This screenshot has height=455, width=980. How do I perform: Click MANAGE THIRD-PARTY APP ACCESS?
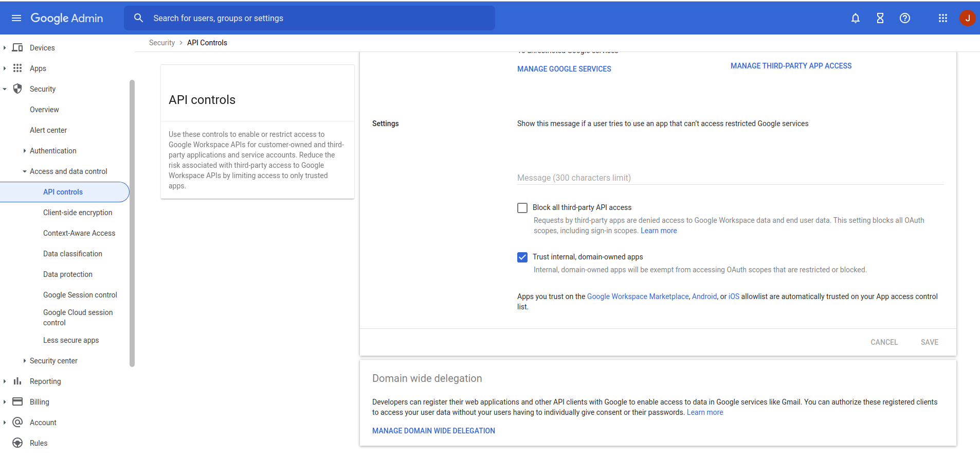click(x=791, y=66)
